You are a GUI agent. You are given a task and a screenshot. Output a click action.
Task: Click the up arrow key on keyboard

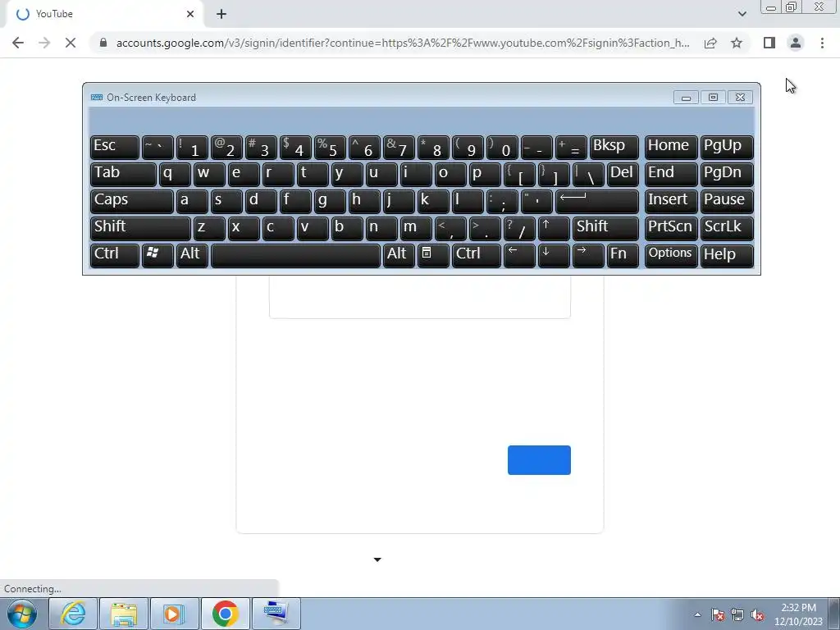(x=554, y=228)
